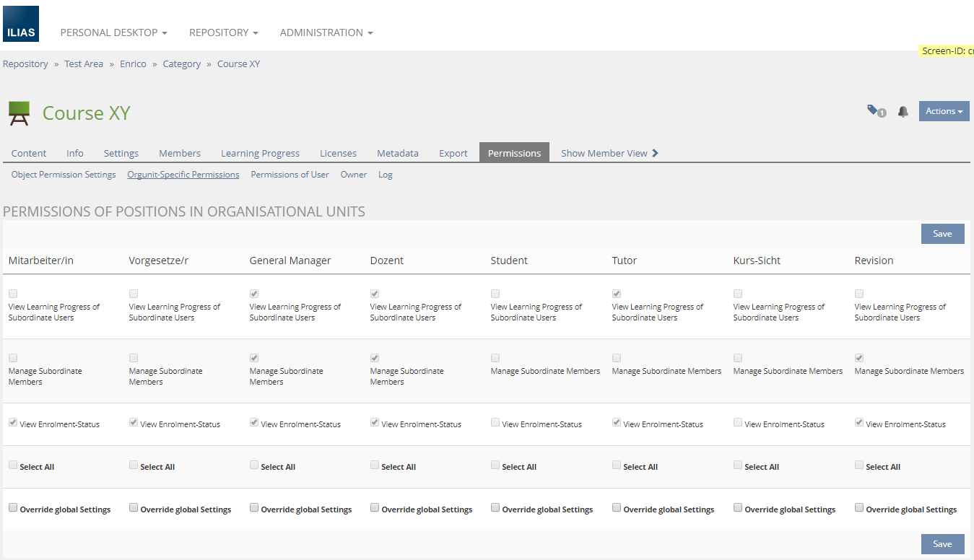Go to Test Area breadcrumb link
974x560 pixels.
point(84,64)
